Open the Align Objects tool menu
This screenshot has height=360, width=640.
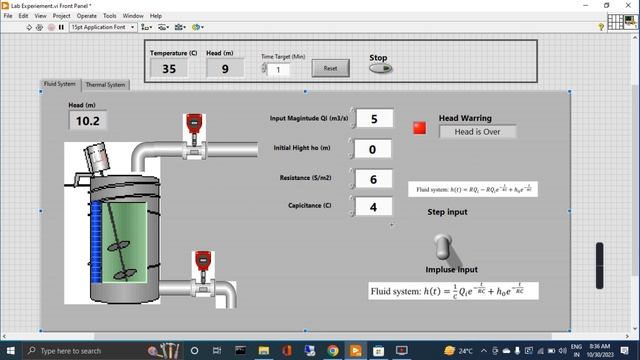(x=147, y=27)
